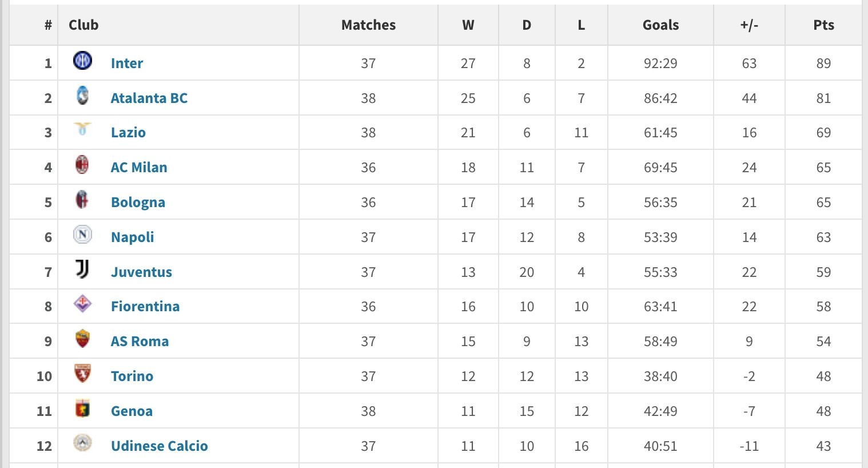Click the Napoli crest icon
Image resolution: width=868 pixels, height=468 pixels.
pyautogui.click(x=82, y=234)
